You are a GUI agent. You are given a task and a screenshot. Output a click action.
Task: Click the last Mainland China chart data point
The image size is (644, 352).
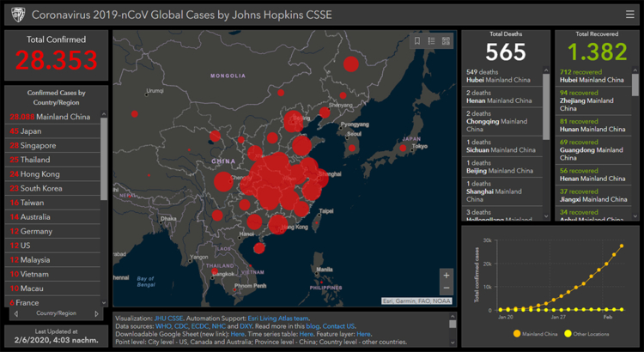[622, 246]
